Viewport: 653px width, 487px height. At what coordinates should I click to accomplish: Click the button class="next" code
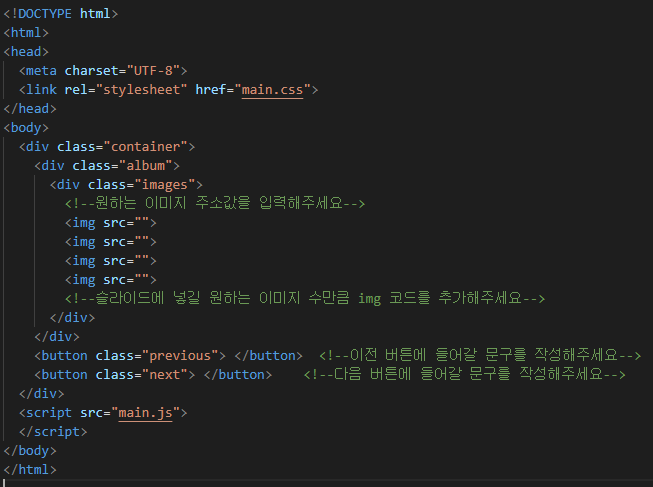[x=153, y=375]
